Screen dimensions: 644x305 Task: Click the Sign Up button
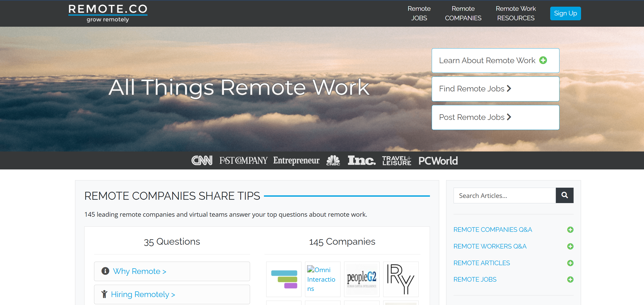[565, 13]
